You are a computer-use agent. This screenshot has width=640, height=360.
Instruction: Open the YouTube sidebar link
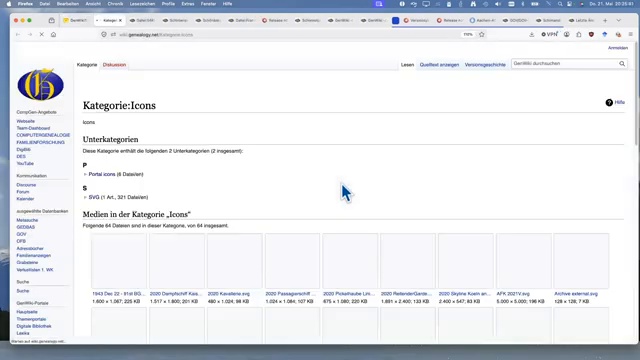25,163
